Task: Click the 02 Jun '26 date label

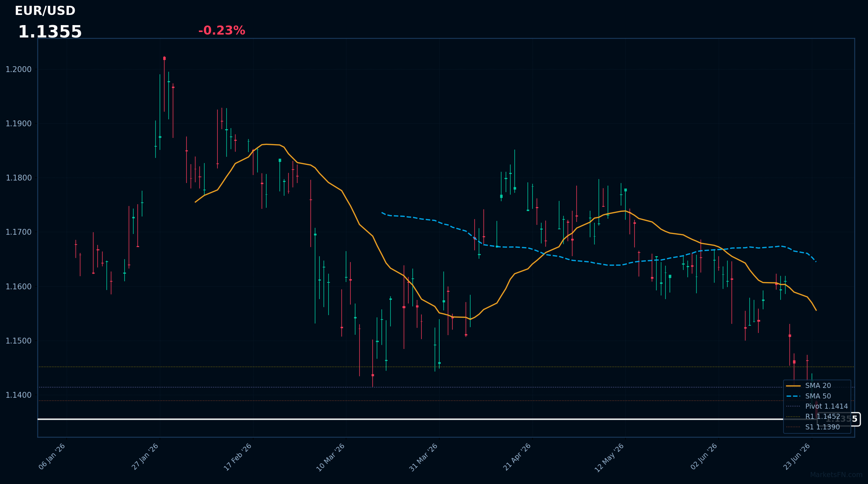Action: 704,457
